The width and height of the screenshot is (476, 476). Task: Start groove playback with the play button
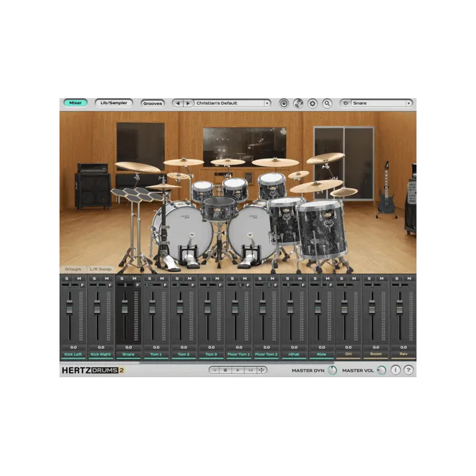[237, 370]
